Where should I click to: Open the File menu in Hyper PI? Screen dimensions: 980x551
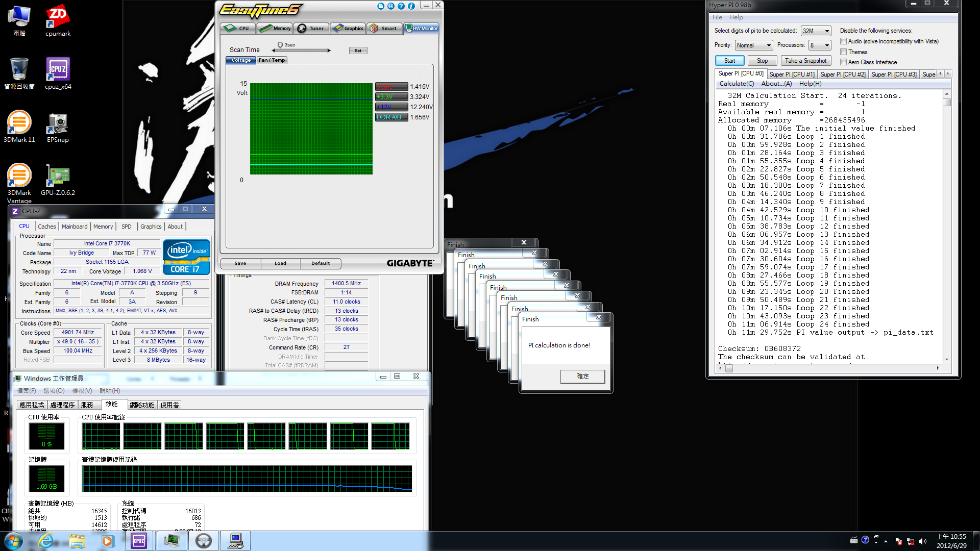717,17
